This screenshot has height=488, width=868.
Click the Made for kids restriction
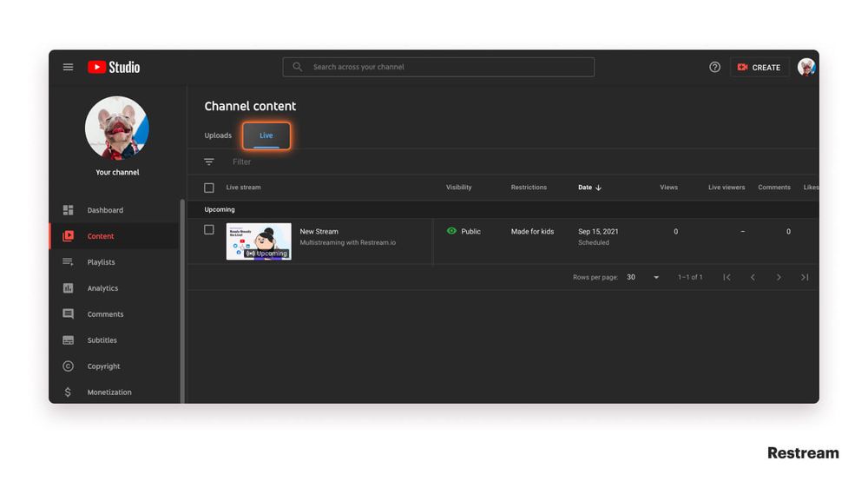[532, 232]
